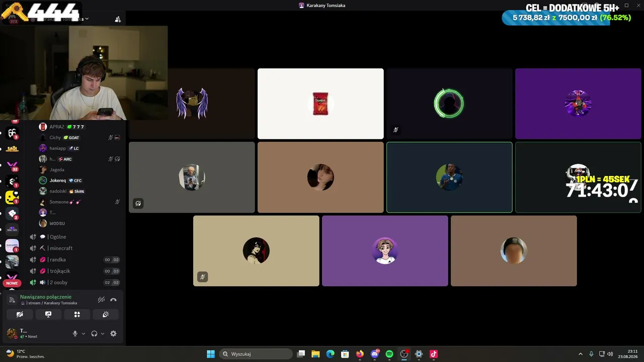The width and height of the screenshot is (644, 362).
Task: Open server icon with 32 badge
Action: click(x=12, y=165)
